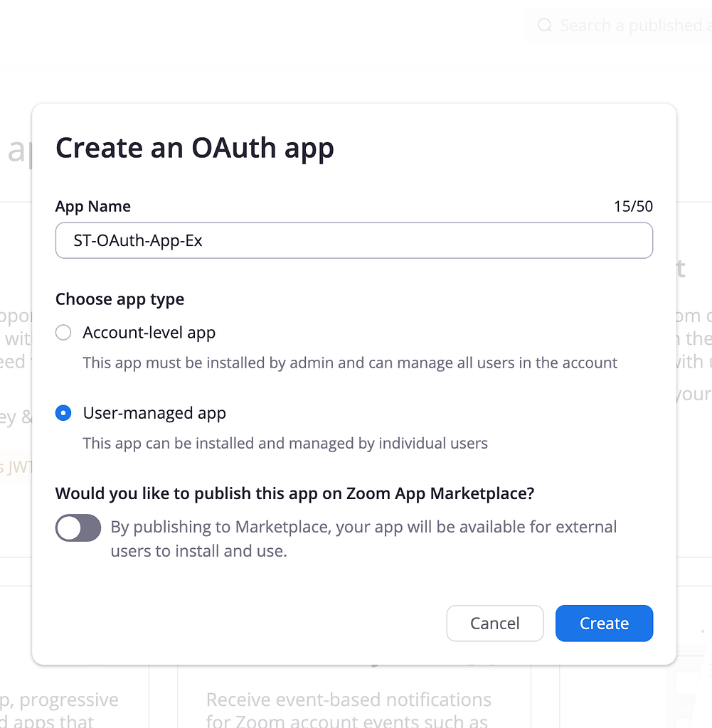Click the Cancel button

coord(494,623)
